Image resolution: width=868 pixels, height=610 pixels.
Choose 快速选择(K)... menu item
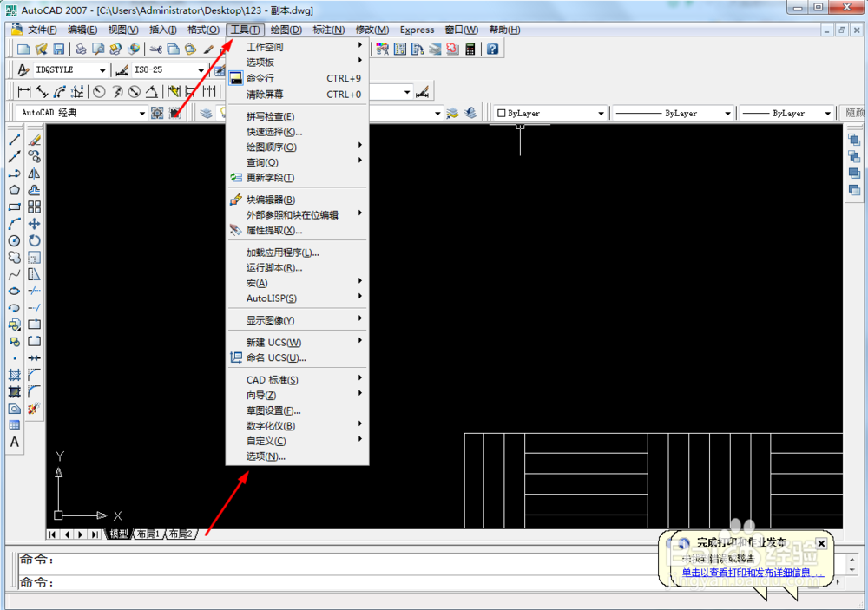coord(297,132)
